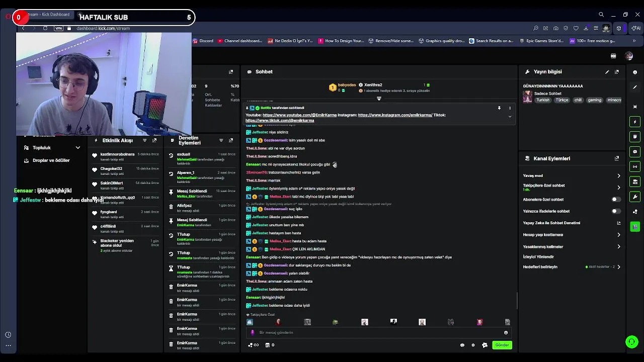The width and height of the screenshot is (644, 362).
Task: Open browser search icon in title bar
Action: (x=601, y=15)
